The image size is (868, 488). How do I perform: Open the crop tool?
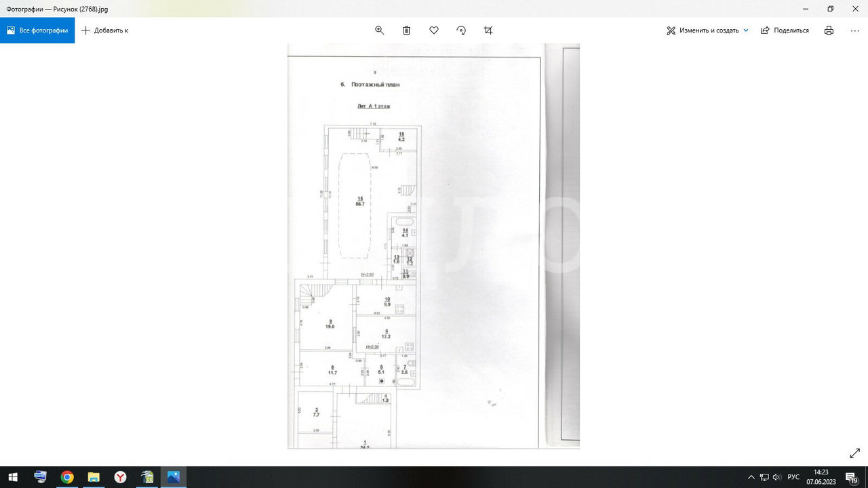(488, 30)
